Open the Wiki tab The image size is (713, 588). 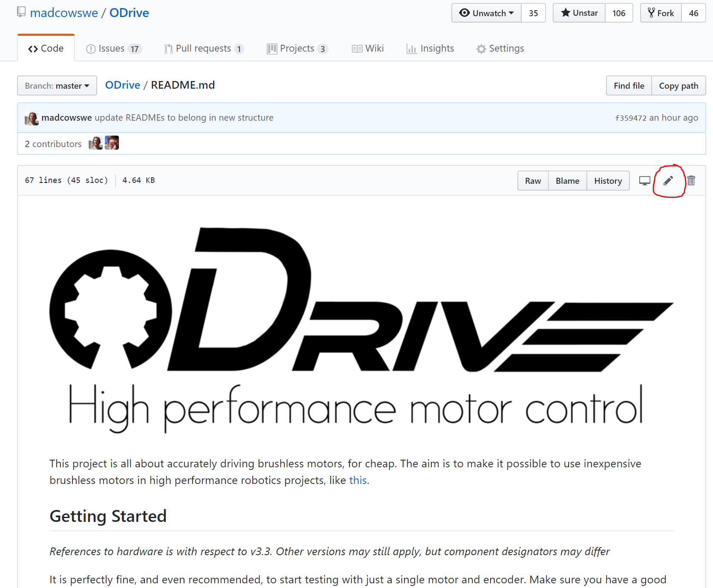[368, 49]
